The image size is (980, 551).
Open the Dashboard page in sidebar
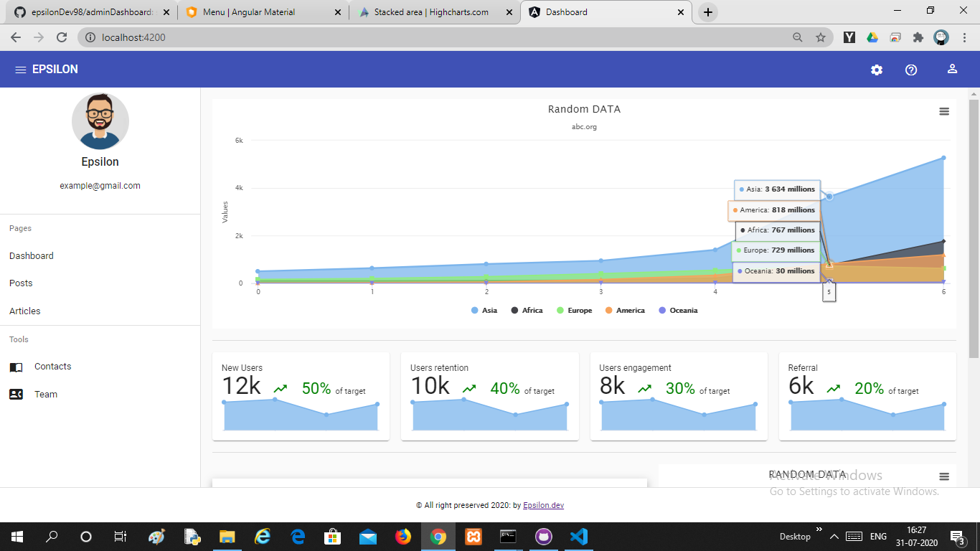coord(32,256)
